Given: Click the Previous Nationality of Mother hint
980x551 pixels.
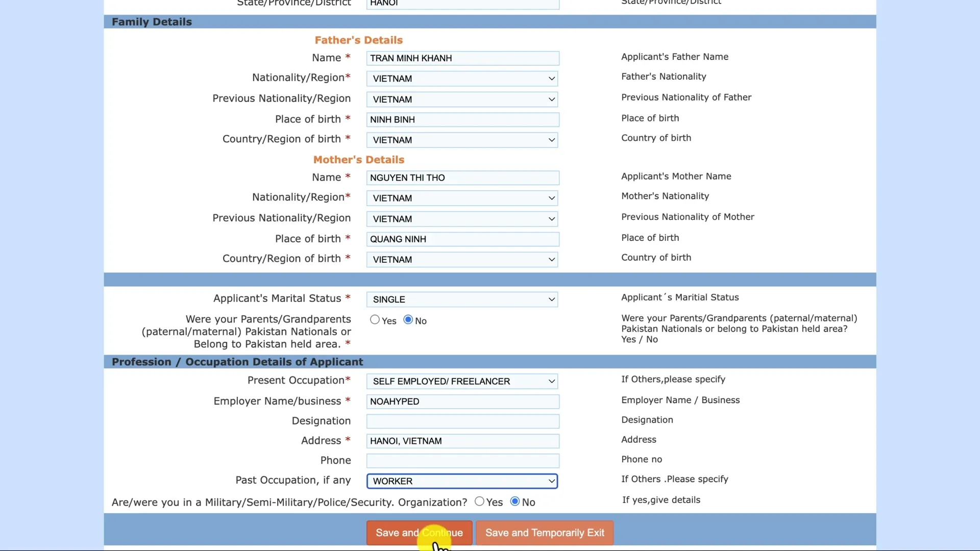Looking at the screenshot, I should [688, 217].
